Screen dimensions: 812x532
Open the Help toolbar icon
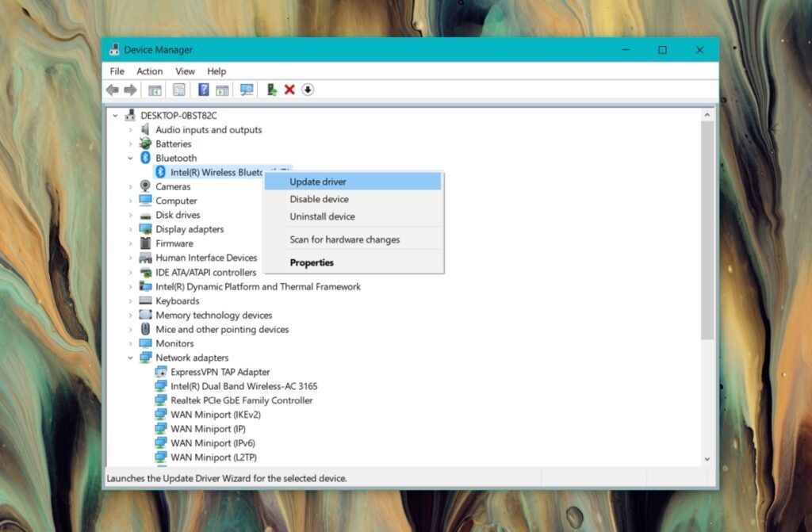[x=203, y=89]
